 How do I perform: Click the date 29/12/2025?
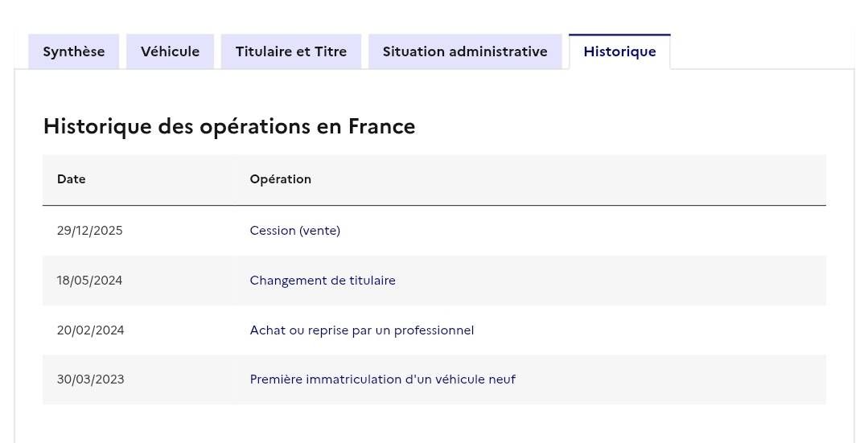tap(90, 231)
